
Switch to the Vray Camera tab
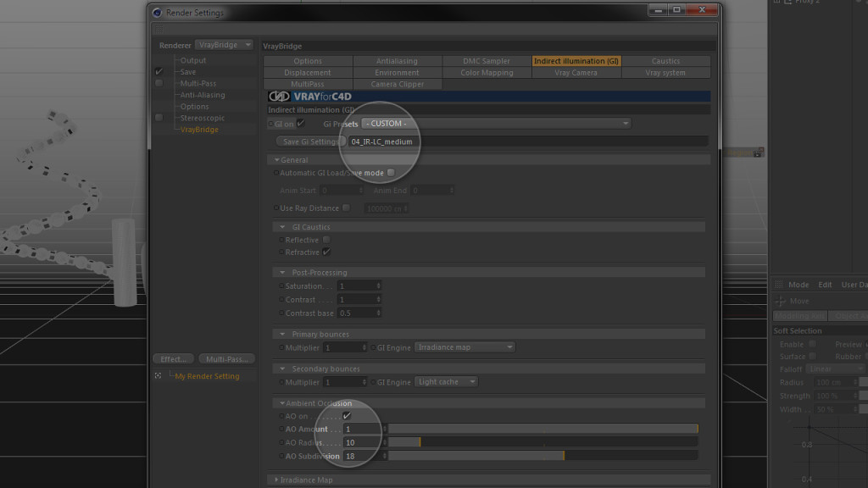click(x=576, y=73)
